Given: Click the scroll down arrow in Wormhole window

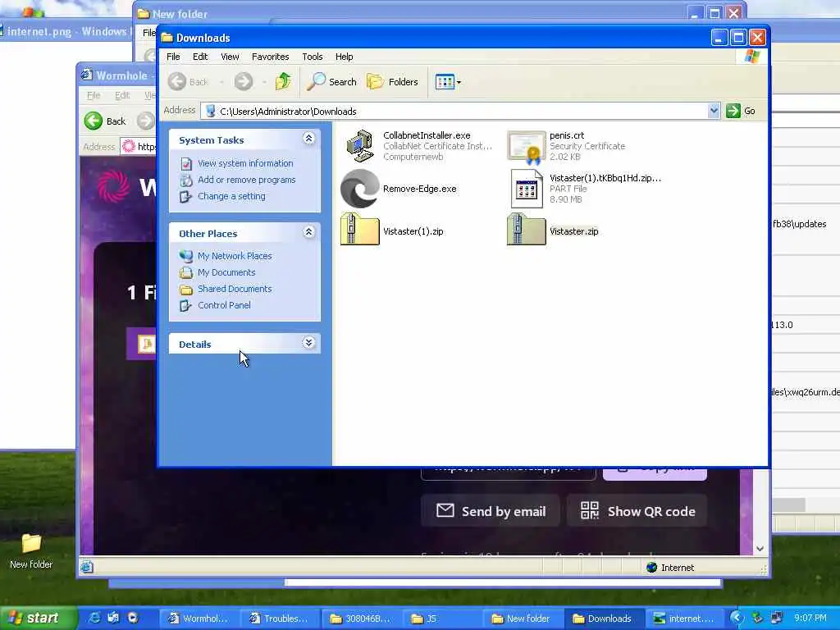Looking at the screenshot, I should pos(760,549).
